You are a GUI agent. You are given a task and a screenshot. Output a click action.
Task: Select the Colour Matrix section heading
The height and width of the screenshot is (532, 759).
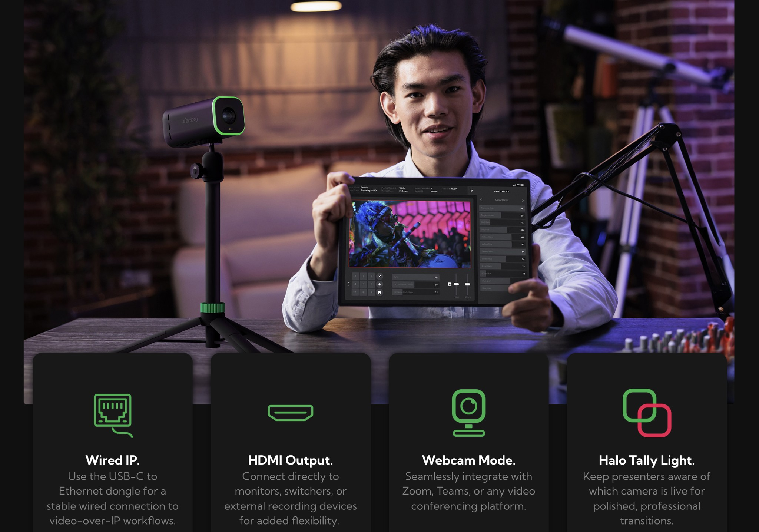(502, 200)
